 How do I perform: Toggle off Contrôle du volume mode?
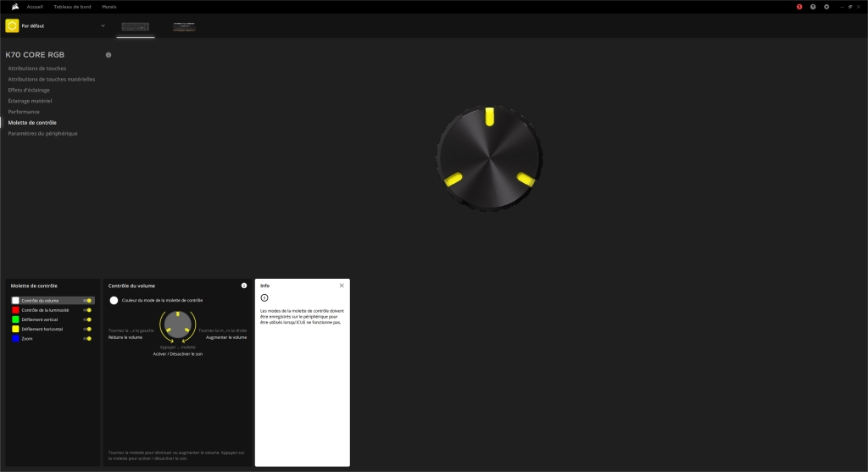(x=87, y=301)
